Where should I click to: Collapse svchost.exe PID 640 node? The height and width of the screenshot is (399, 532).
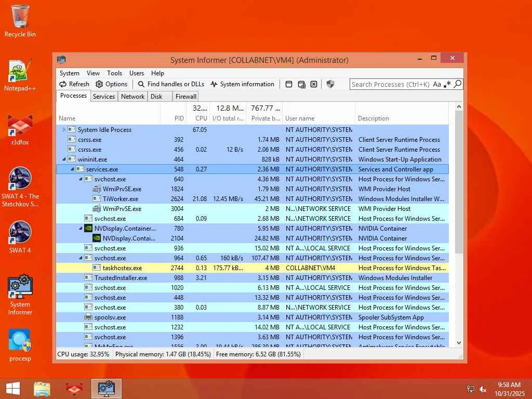pyautogui.click(x=81, y=179)
